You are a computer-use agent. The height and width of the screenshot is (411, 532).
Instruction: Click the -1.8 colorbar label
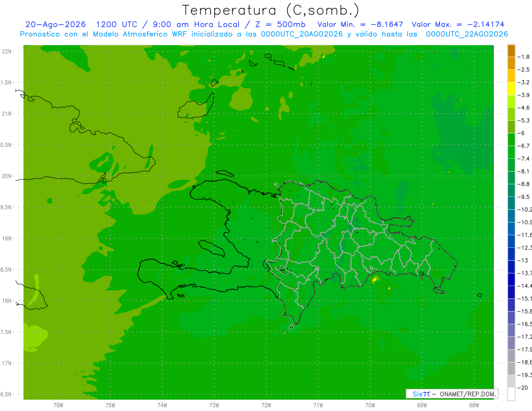coord(524,57)
